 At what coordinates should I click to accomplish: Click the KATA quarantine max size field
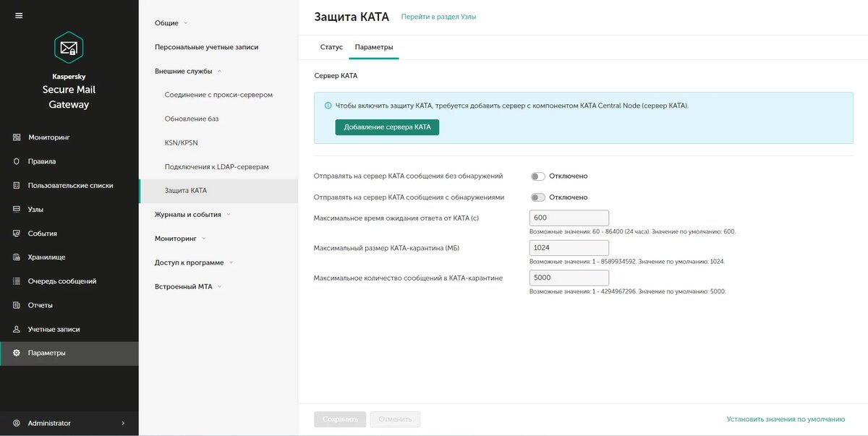(x=569, y=248)
